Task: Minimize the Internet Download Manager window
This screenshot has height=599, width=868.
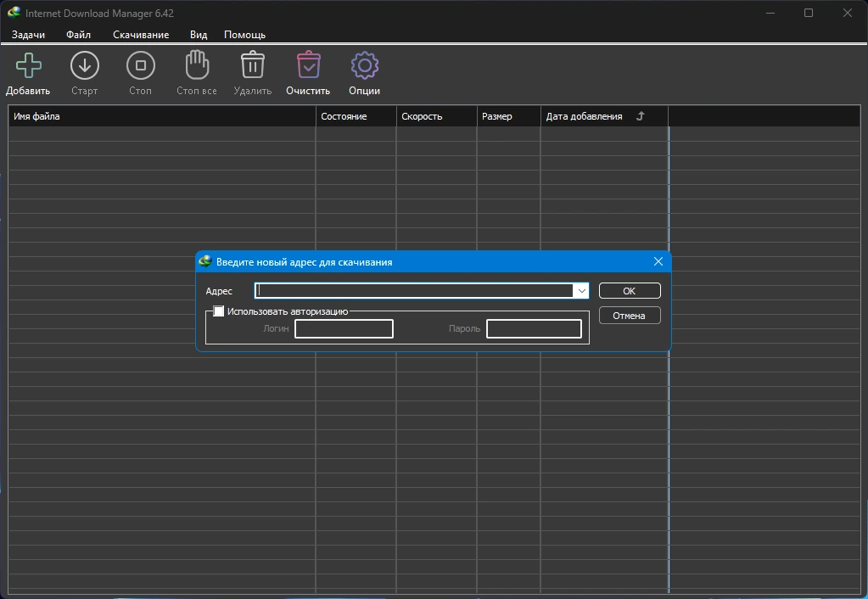Action: 770,13
